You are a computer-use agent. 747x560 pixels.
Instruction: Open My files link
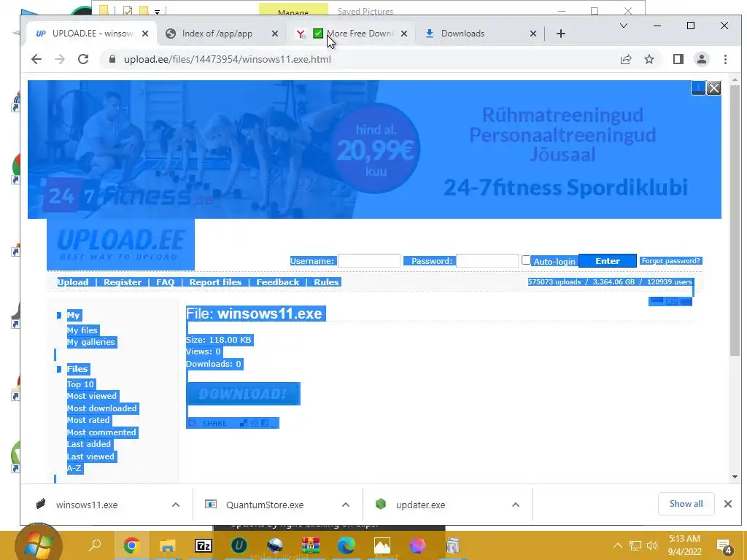click(82, 330)
